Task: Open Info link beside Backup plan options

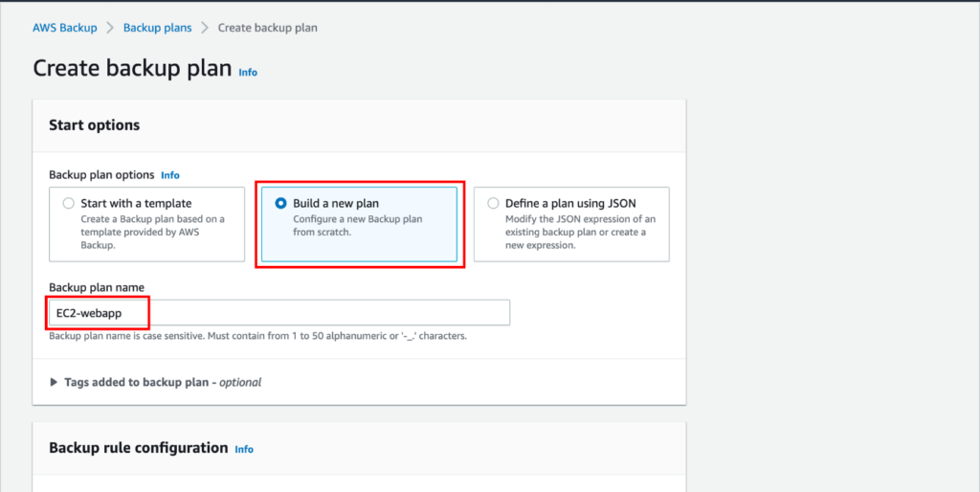Action: 170,176
